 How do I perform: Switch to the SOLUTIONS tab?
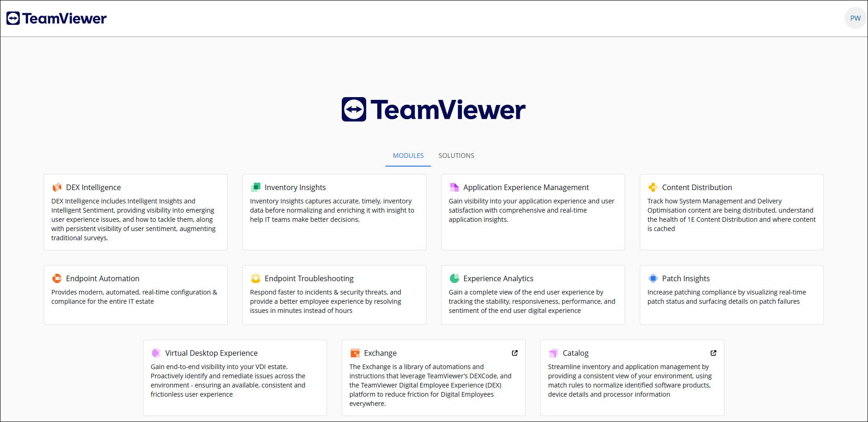[x=456, y=156]
